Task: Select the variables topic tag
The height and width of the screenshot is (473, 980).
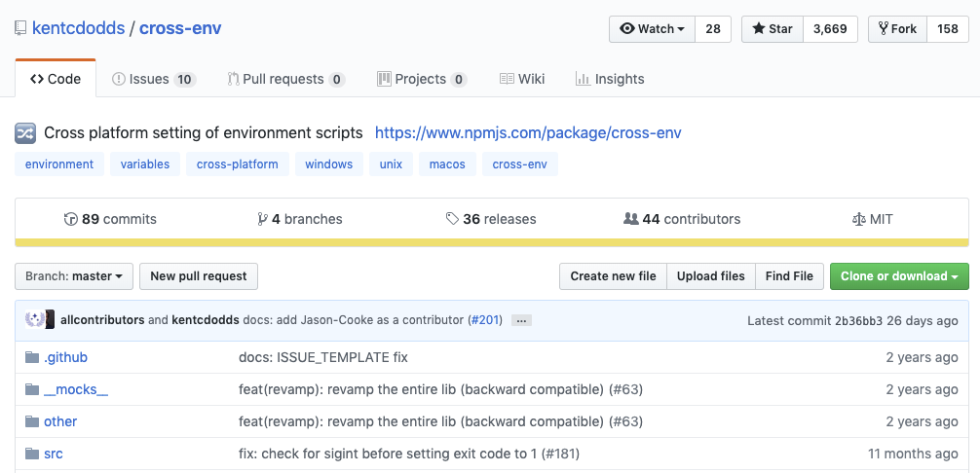Action: pos(145,164)
